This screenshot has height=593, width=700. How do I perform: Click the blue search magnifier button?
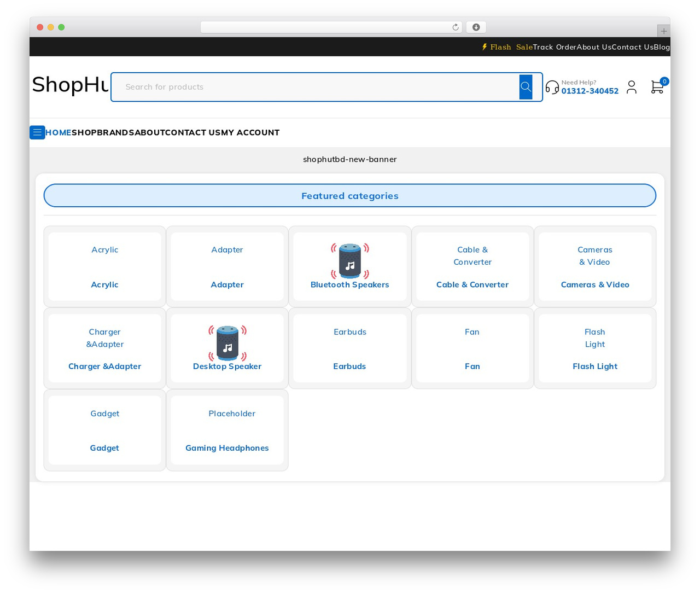526,87
